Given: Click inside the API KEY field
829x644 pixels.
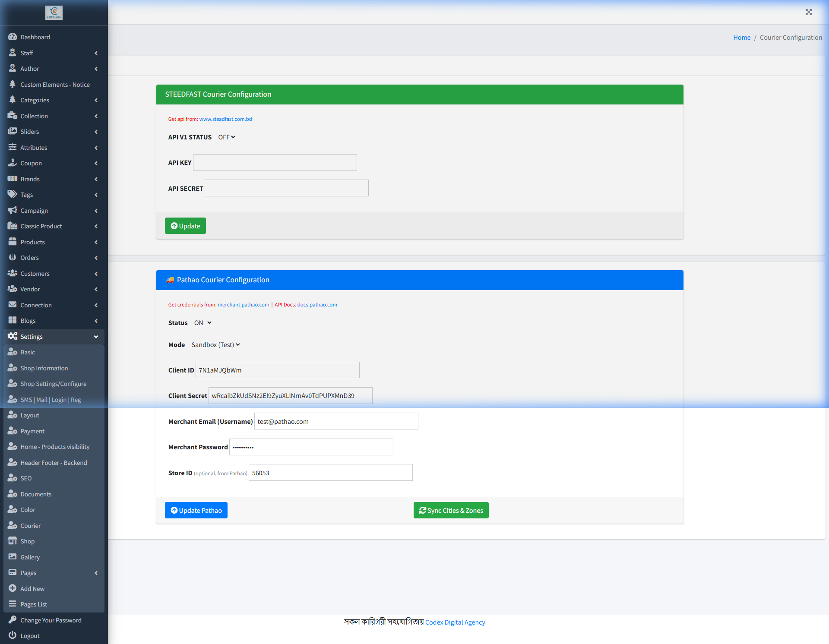Looking at the screenshot, I should click(275, 162).
